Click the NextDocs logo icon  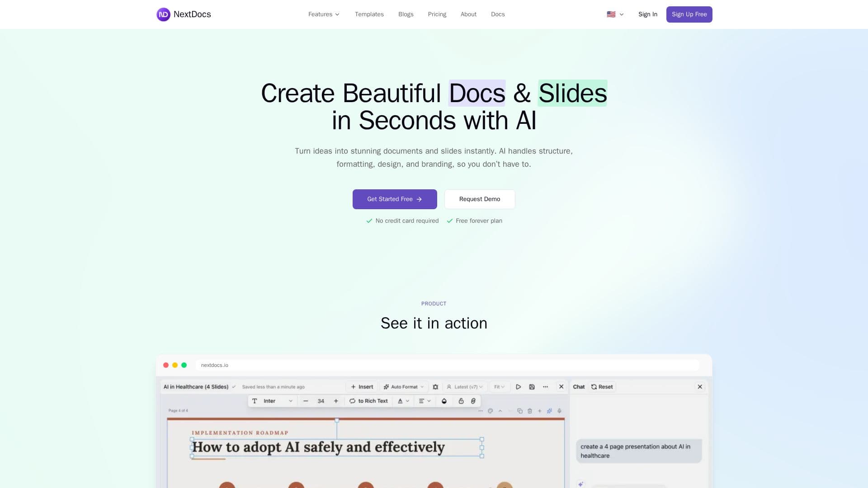click(x=163, y=14)
